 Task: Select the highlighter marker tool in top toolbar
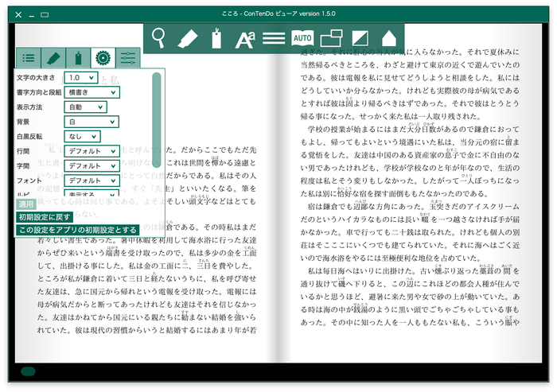[187, 37]
